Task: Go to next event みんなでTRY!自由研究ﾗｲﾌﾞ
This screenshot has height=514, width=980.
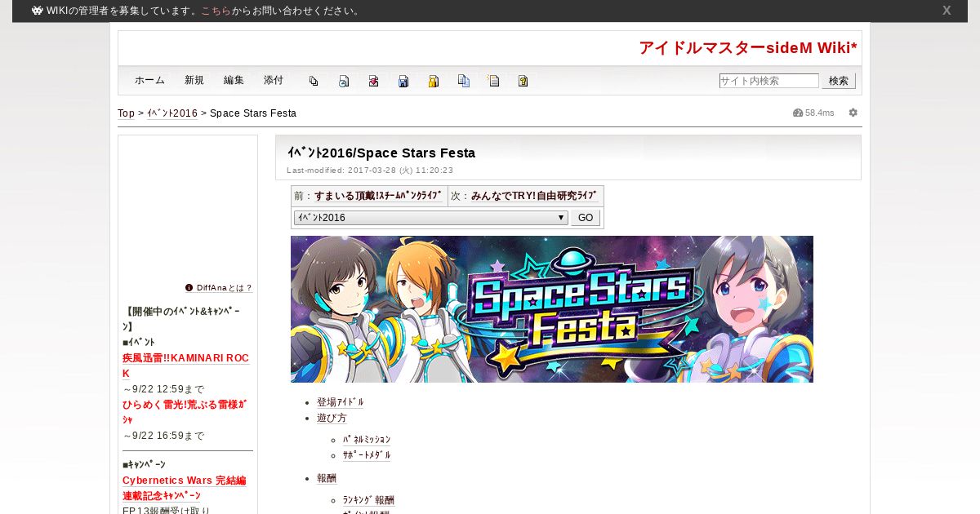Action: click(535, 196)
